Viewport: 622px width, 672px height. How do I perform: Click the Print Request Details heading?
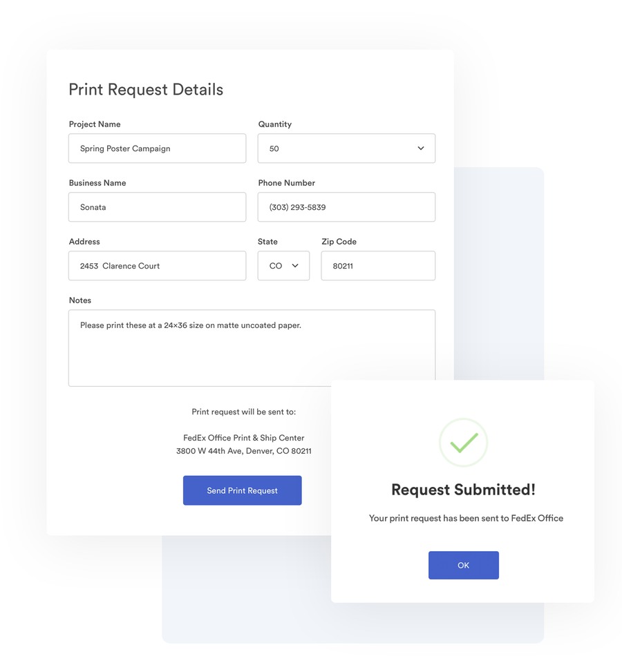(x=146, y=90)
